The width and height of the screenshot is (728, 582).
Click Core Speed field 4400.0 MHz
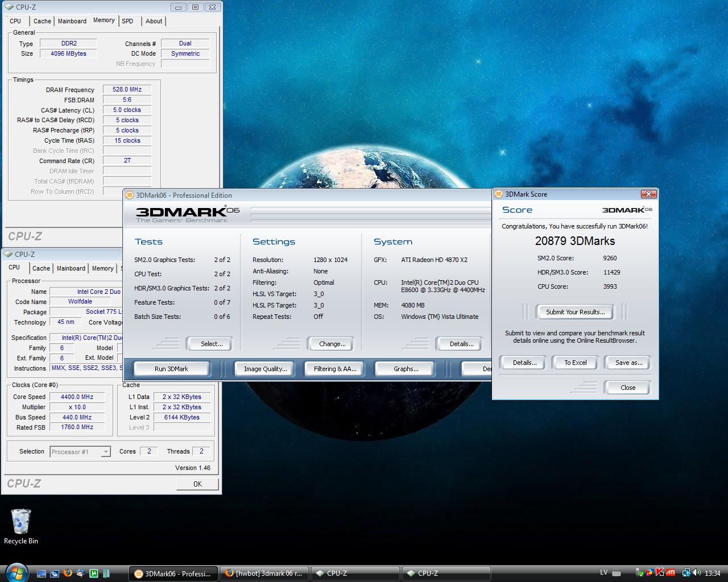pos(77,397)
